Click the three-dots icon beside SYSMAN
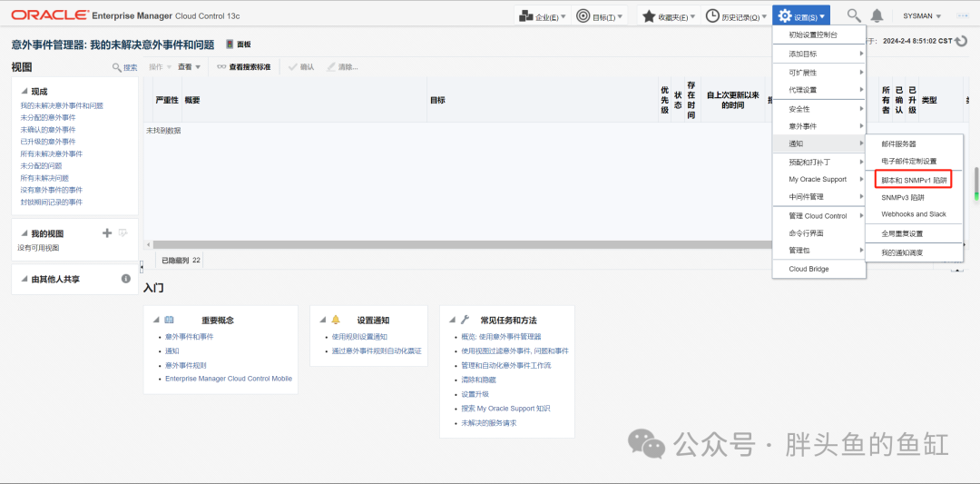Viewport: 980px width, 484px height. [962, 15]
